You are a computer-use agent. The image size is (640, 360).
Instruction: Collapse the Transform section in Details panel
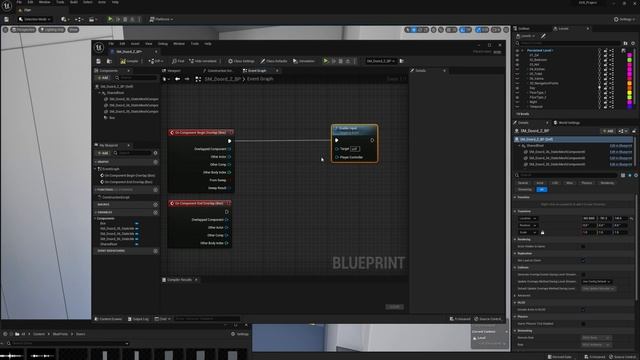(515, 211)
